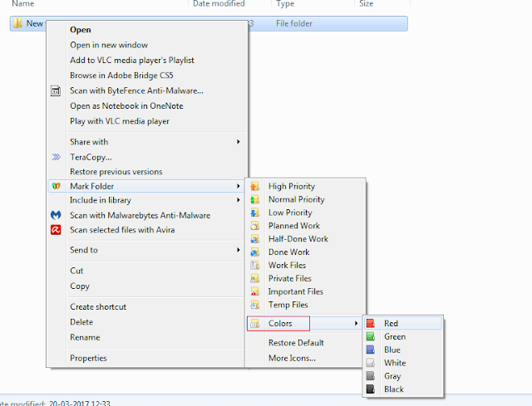The image size is (532, 406).
Task: Expand the Share with submenu arrow
Action: pos(239,142)
